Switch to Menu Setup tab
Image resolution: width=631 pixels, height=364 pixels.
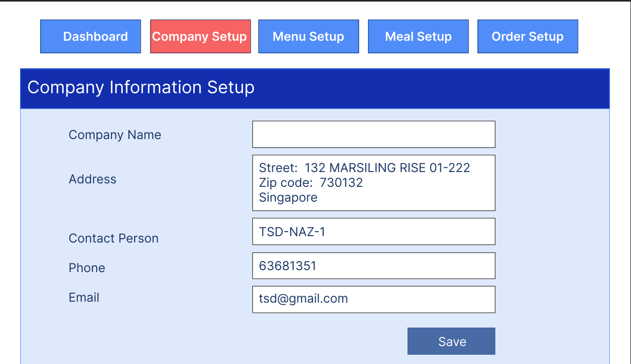[308, 36]
